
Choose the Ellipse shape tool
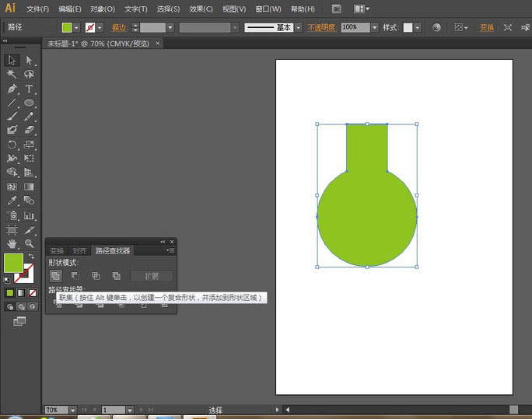pos(30,103)
